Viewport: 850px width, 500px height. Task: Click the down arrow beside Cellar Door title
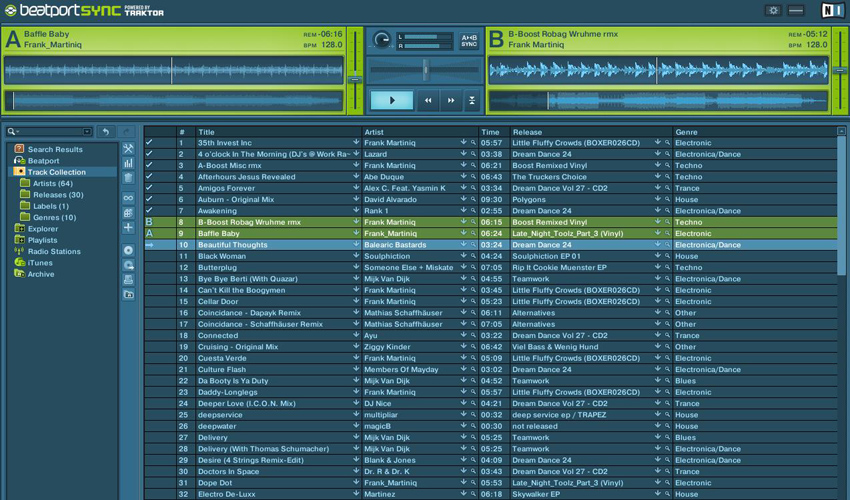click(x=356, y=301)
